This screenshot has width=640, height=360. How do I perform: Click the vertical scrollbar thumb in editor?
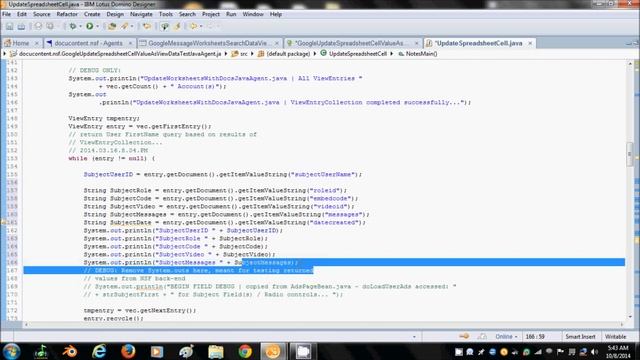[630, 154]
